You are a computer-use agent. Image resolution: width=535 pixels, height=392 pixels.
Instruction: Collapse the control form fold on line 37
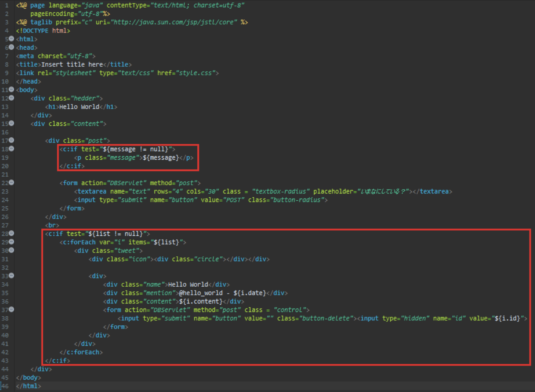(x=12, y=309)
